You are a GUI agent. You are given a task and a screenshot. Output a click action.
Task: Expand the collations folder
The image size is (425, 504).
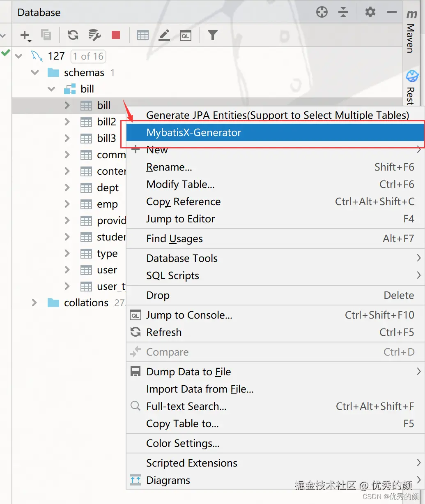35,303
